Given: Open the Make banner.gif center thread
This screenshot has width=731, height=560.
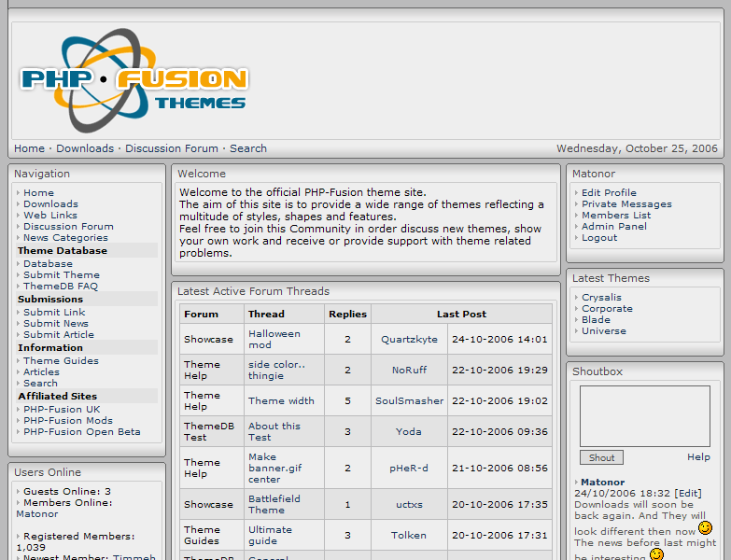Looking at the screenshot, I should pyautogui.click(x=275, y=468).
